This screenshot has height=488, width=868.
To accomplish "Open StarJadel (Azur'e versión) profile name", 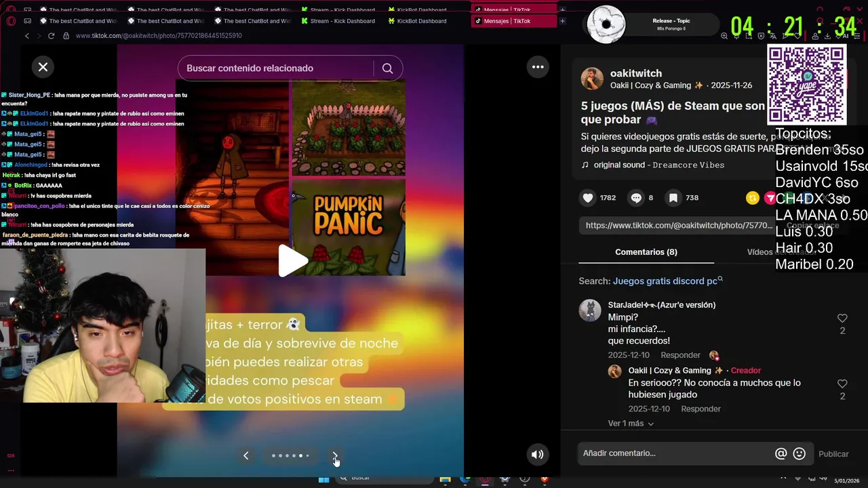I will [662, 305].
